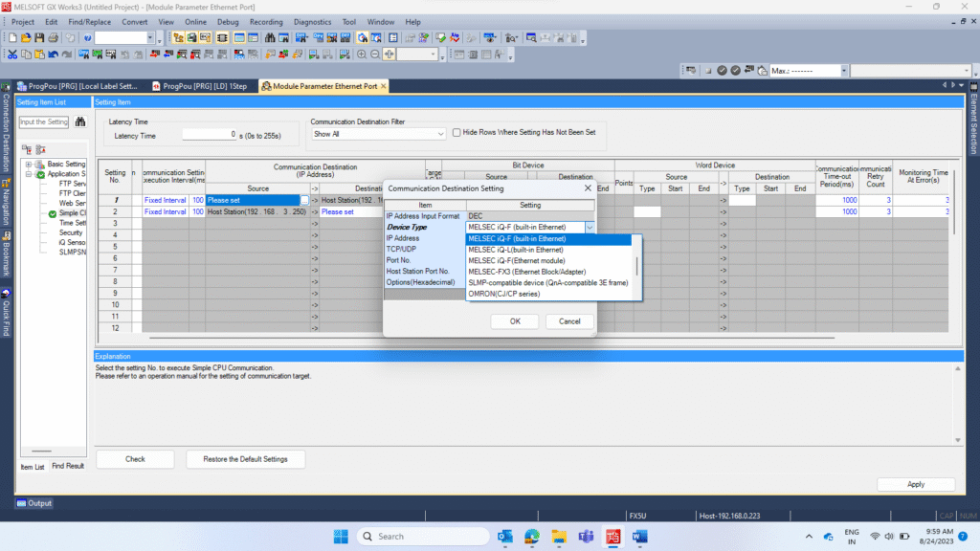The height and width of the screenshot is (551, 980).
Task: Click the Apply button
Action: click(x=916, y=484)
